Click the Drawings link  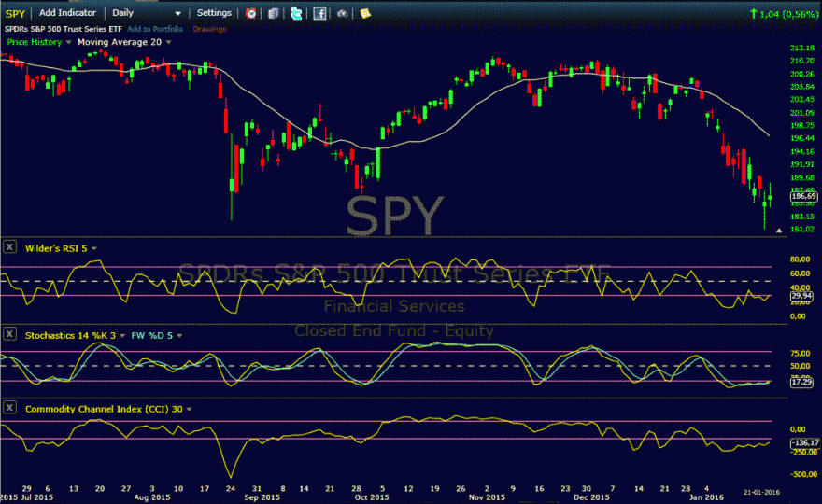(209, 29)
